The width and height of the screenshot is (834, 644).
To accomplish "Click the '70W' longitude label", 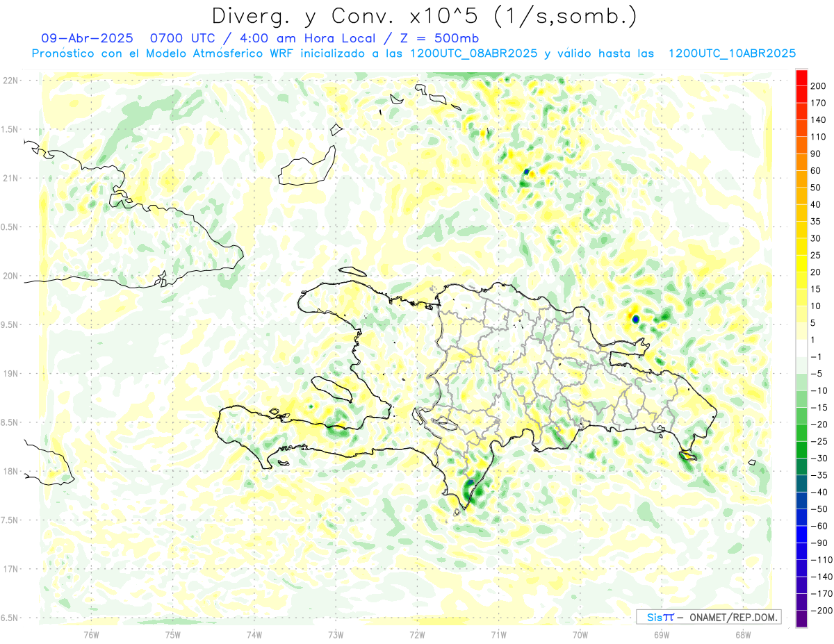I will tap(580, 634).
